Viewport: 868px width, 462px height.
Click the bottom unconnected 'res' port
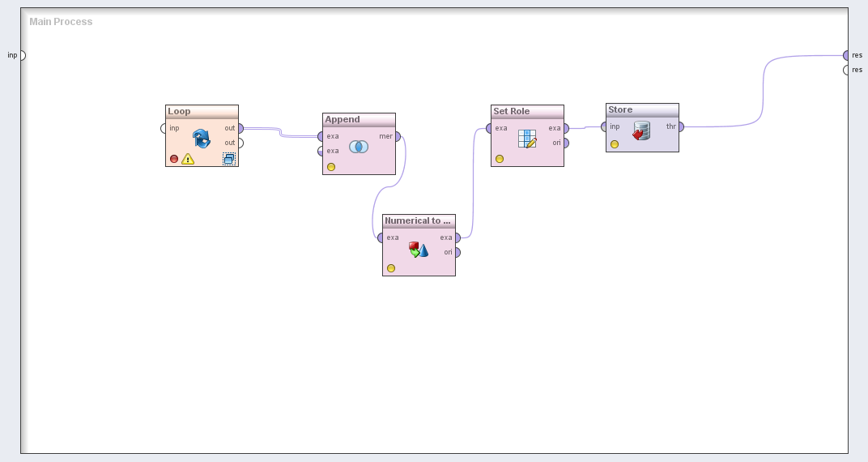846,70
